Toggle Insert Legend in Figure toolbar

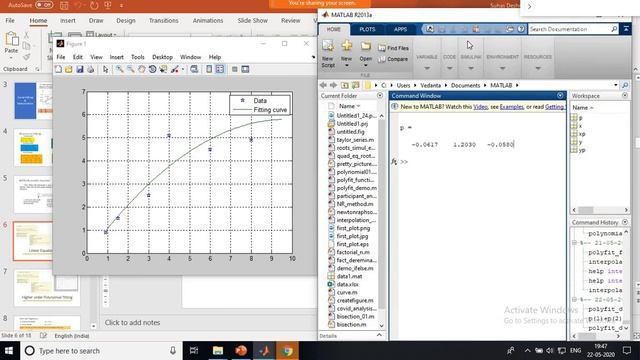(x=220, y=69)
